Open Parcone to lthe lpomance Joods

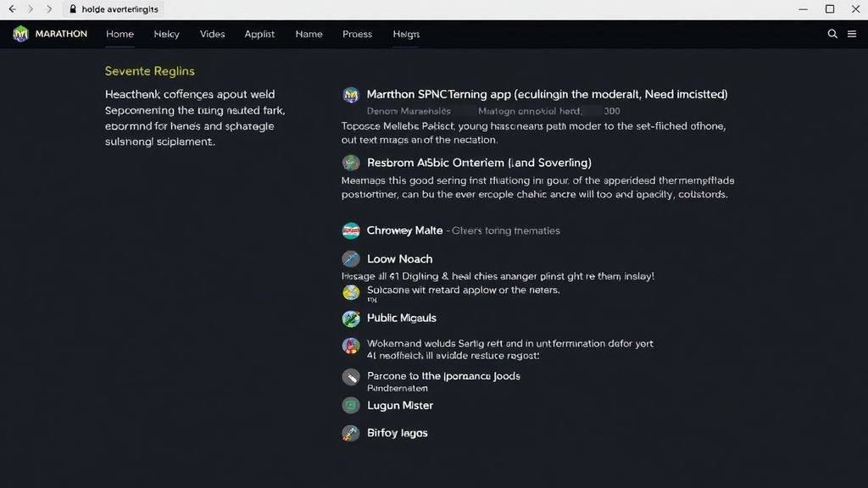(x=443, y=375)
